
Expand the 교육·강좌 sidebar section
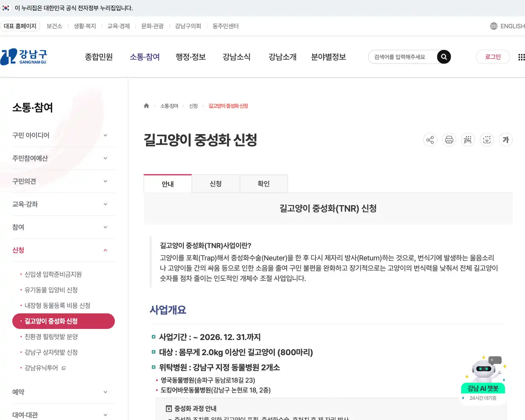point(64,204)
